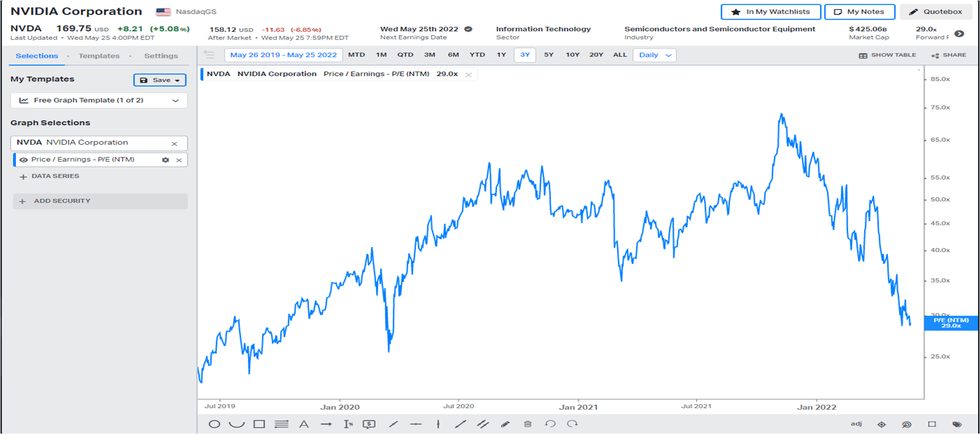Select the 1Y time range

(x=501, y=55)
